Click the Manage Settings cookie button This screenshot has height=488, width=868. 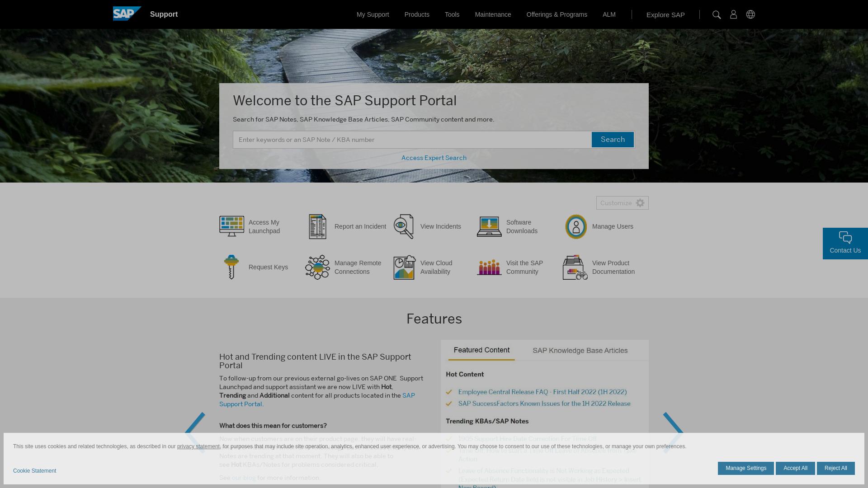746,468
